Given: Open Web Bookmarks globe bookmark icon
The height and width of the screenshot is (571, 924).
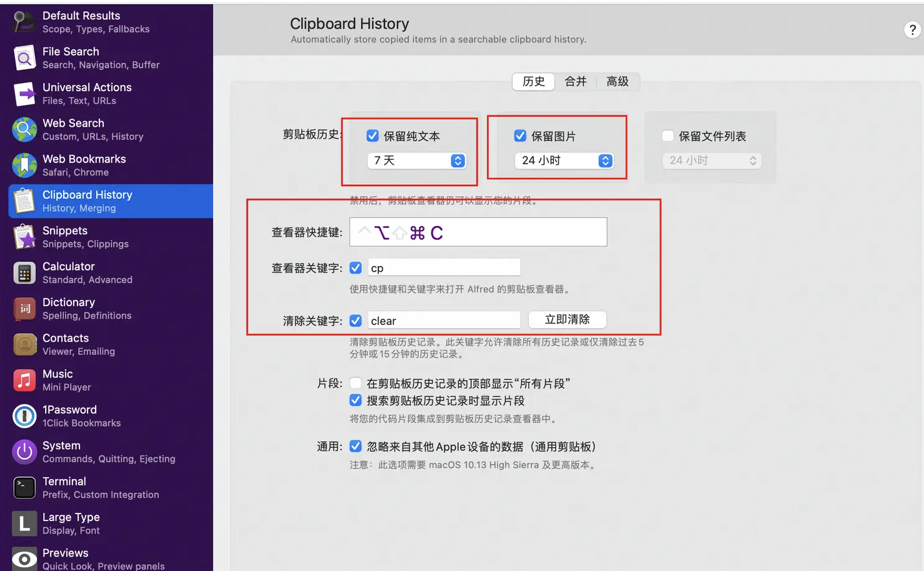Looking at the screenshot, I should point(24,166).
